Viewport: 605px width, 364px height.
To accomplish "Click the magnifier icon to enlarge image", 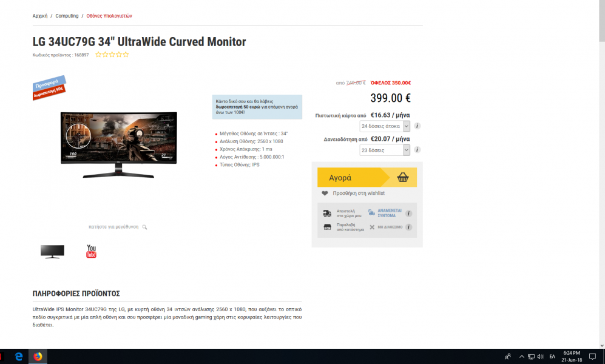I will point(144,227).
